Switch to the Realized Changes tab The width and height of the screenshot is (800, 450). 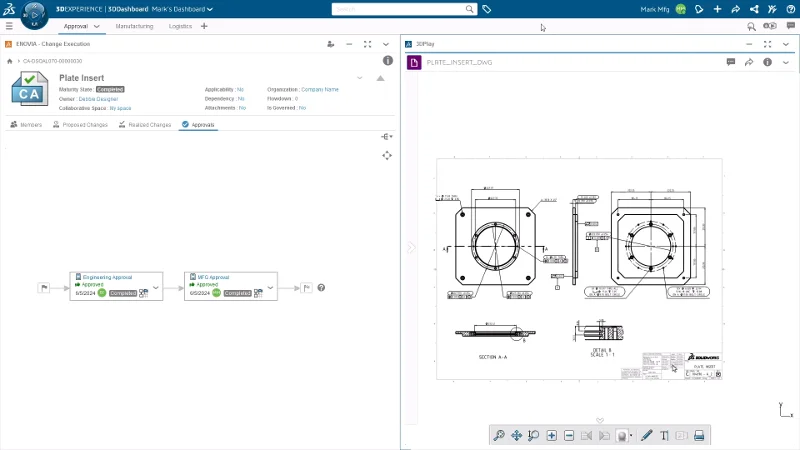pyautogui.click(x=145, y=125)
